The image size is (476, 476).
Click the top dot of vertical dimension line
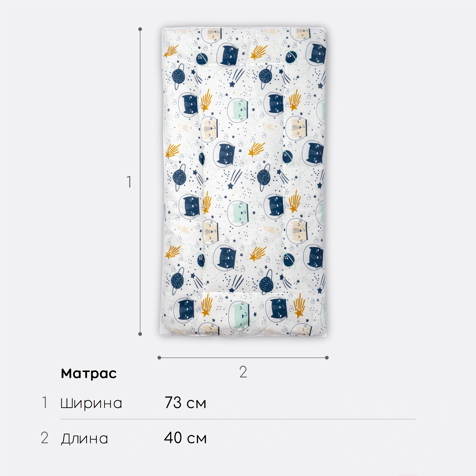click(140, 29)
